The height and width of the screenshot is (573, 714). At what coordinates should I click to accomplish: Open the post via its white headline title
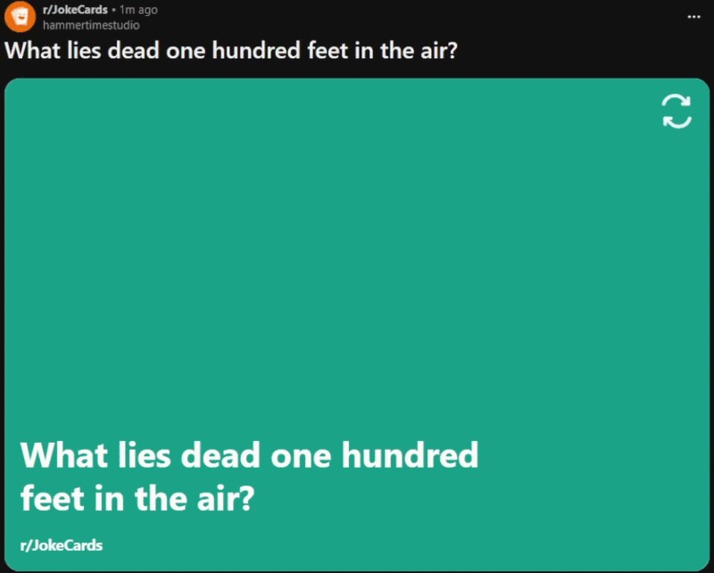230,51
